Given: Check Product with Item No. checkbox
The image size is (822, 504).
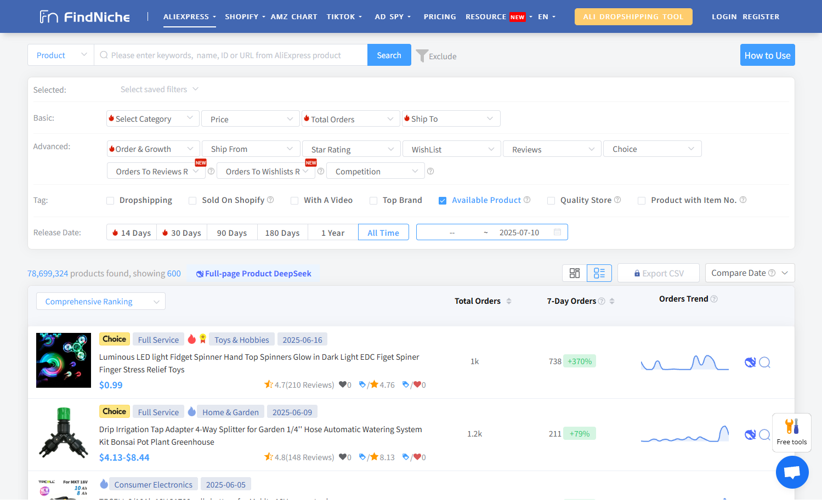Looking at the screenshot, I should pyautogui.click(x=642, y=201).
